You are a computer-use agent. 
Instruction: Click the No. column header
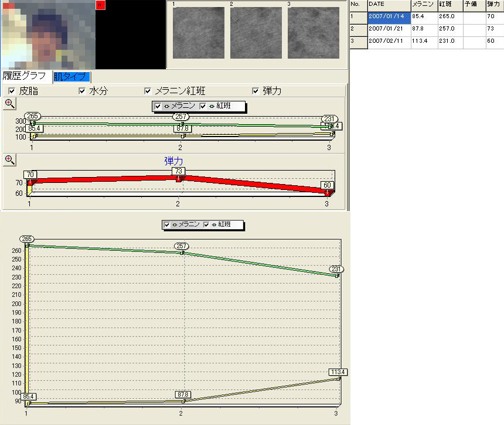pyautogui.click(x=359, y=5)
